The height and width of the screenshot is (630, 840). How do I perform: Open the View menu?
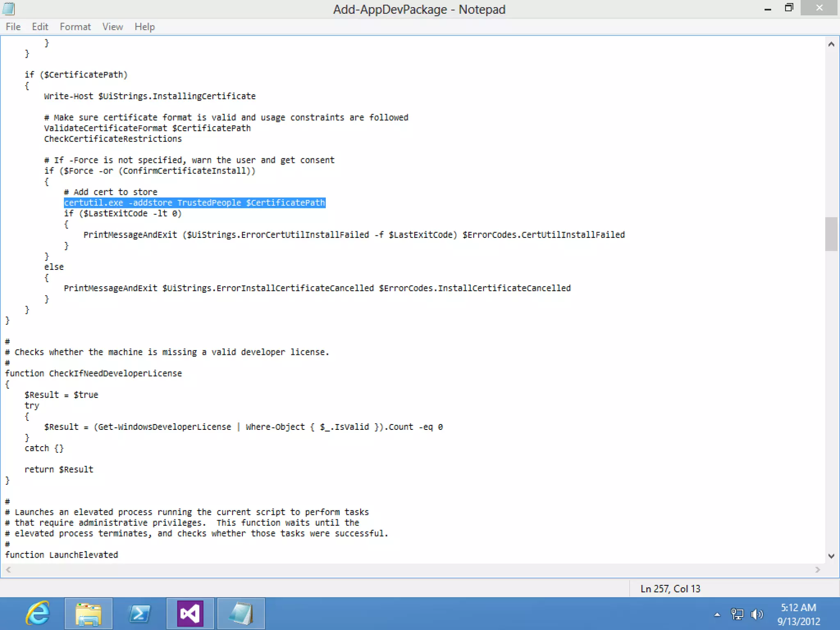pos(112,27)
